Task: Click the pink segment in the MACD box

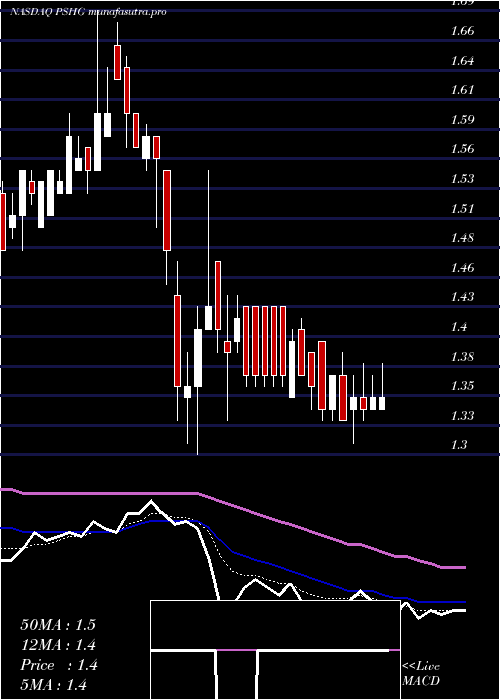Action: click(x=237, y=650)
